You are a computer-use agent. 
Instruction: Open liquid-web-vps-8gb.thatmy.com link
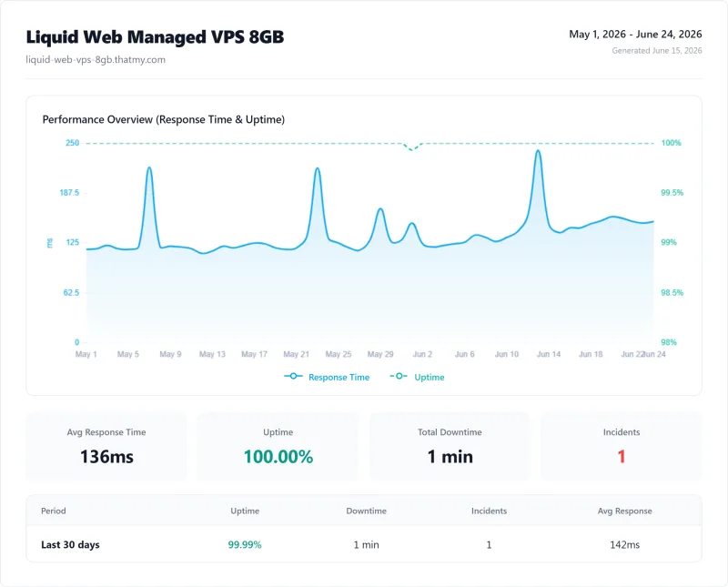pos(96,59)
